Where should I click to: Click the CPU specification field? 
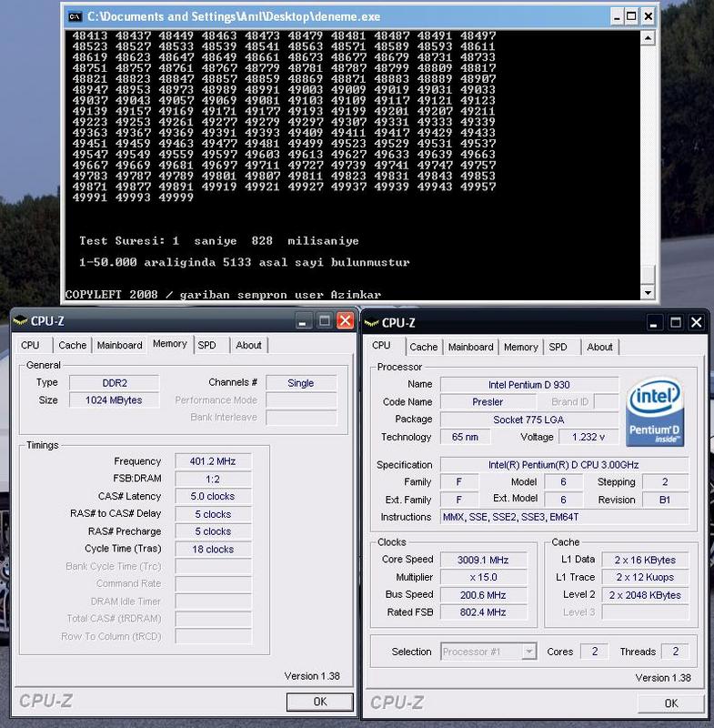[x=564, y=465]
